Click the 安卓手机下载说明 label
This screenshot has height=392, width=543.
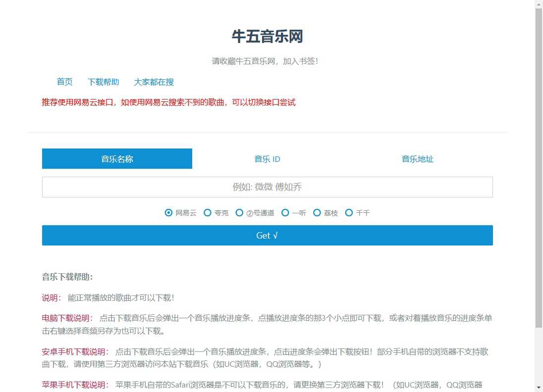[75, 351]
